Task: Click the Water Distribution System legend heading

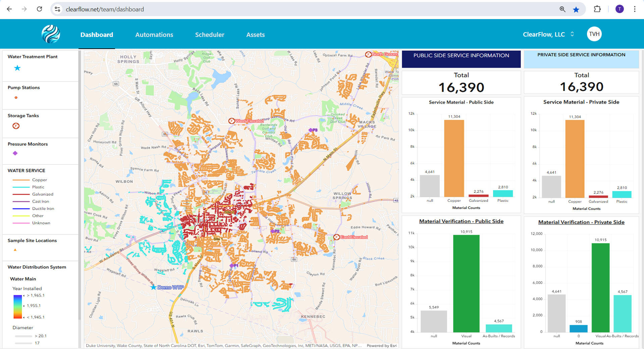Action: pyautogui.click(x=37, y=267)
